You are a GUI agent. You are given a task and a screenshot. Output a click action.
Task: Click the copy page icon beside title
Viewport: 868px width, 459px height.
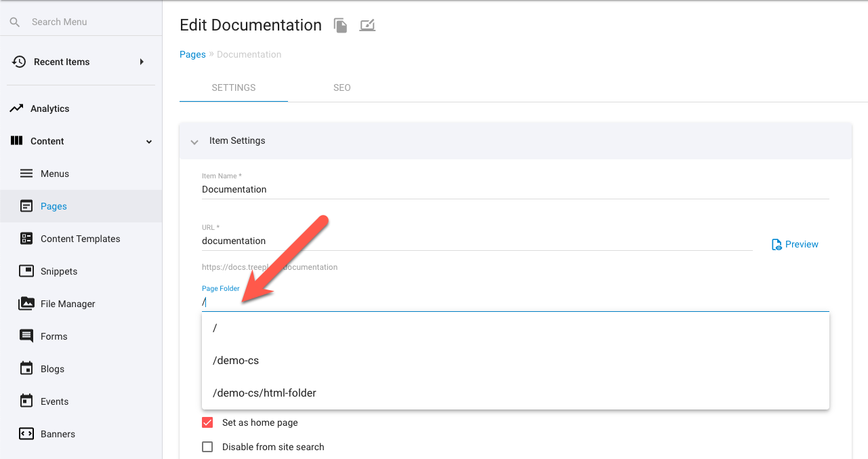[x=340, y=26]
